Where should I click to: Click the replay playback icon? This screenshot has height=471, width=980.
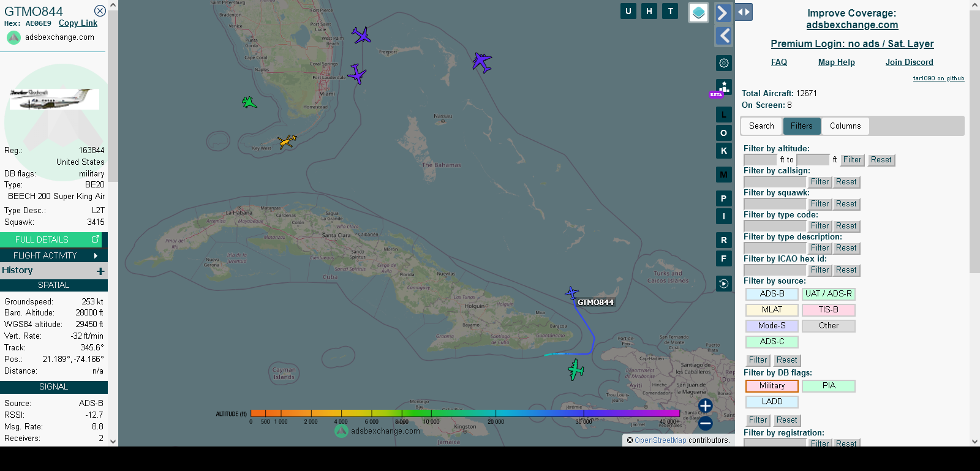(x=724, y=284)
